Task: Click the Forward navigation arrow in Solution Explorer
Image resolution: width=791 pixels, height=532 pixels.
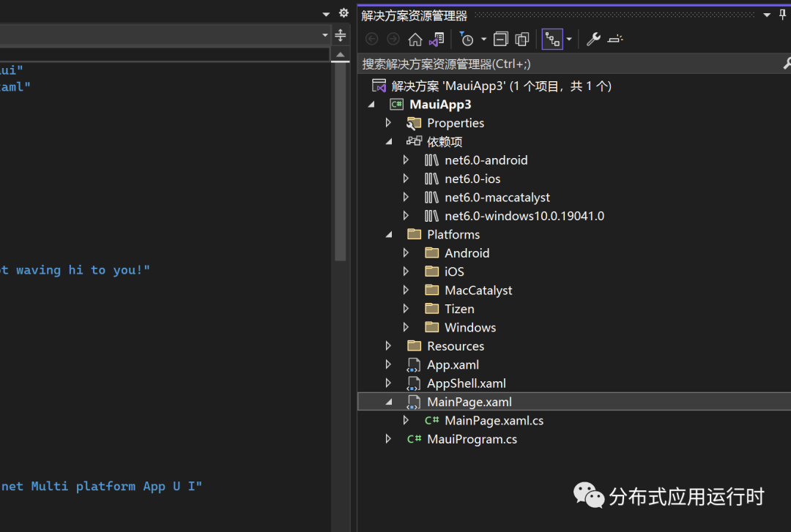Action: 393,40
